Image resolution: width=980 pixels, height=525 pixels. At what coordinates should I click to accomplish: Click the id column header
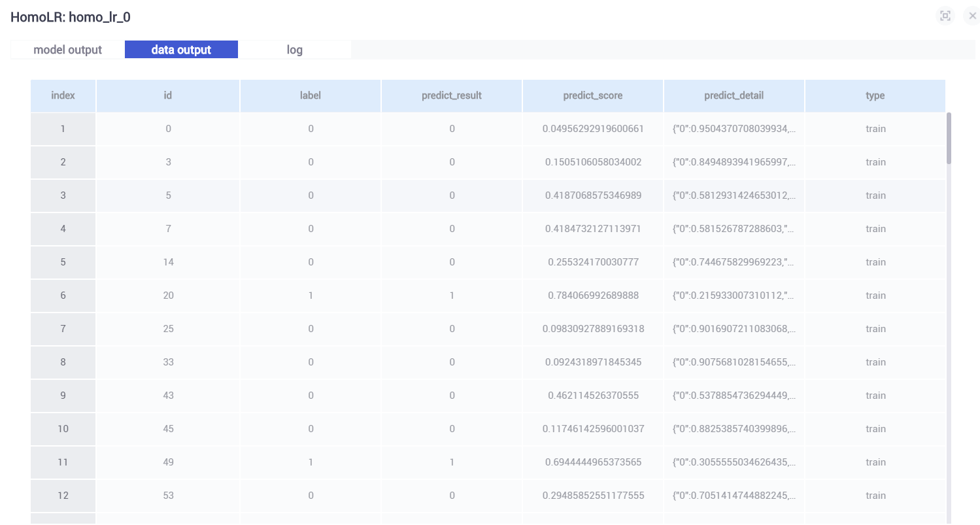point(168,95)
